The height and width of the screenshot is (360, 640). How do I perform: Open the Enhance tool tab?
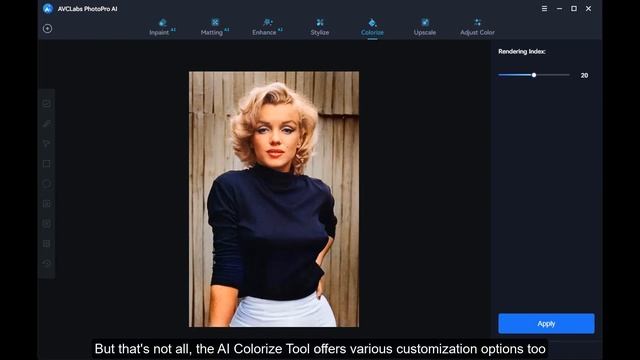(x=267, y=27)
